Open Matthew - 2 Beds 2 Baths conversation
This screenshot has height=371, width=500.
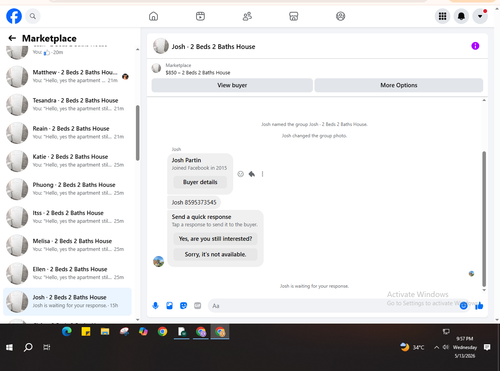click(67, 76)
